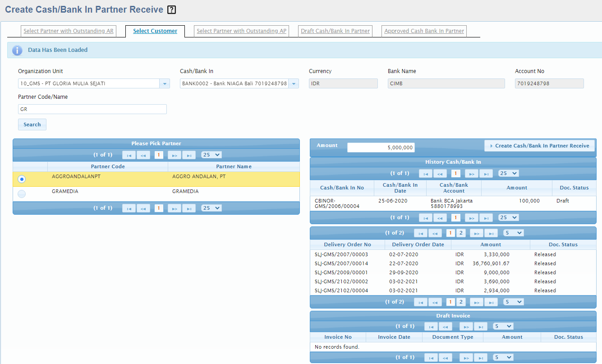This screenshot has width=602, height=364.
Task: Go to last page in History Cash/Bank In top paginator
Action: point(486,173)
